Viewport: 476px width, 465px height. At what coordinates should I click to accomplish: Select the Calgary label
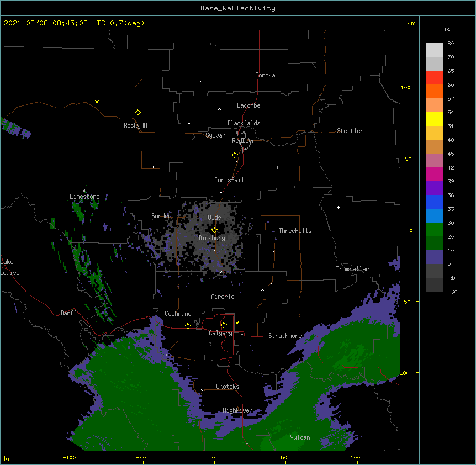coord(220,333)
